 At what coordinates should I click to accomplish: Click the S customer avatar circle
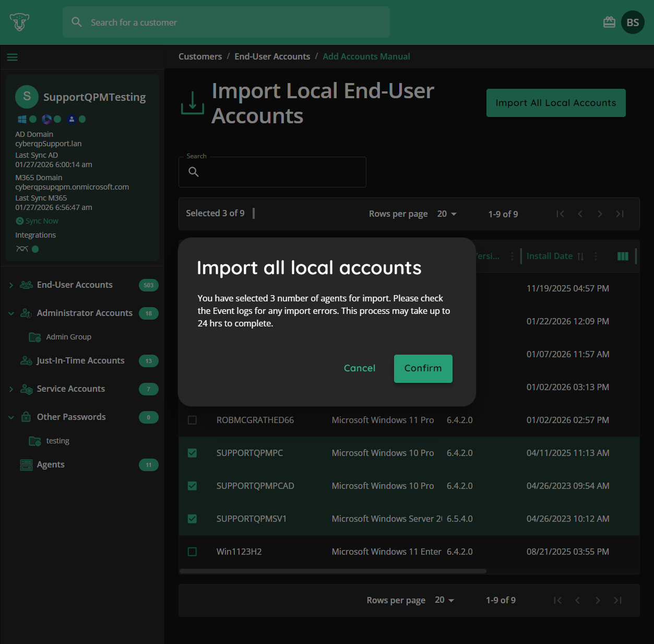(27, 97)
